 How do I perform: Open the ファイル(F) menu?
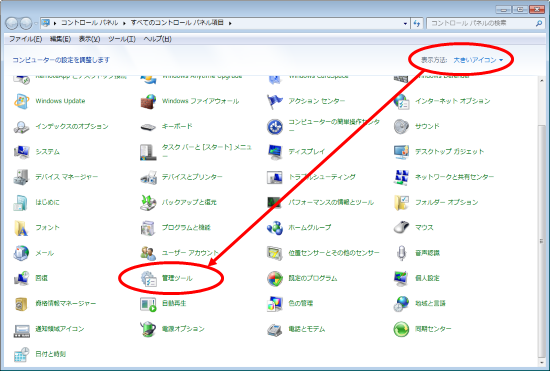point(25,39)
